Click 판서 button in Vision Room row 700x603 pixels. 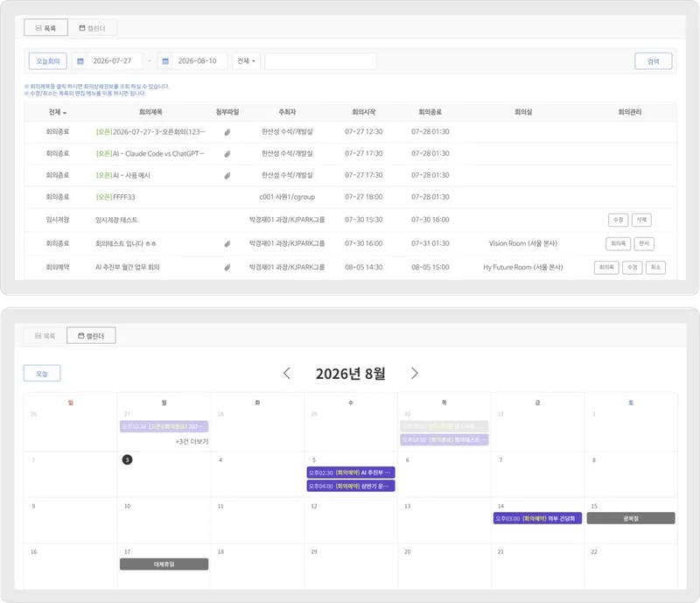click(x=644, y=243)
